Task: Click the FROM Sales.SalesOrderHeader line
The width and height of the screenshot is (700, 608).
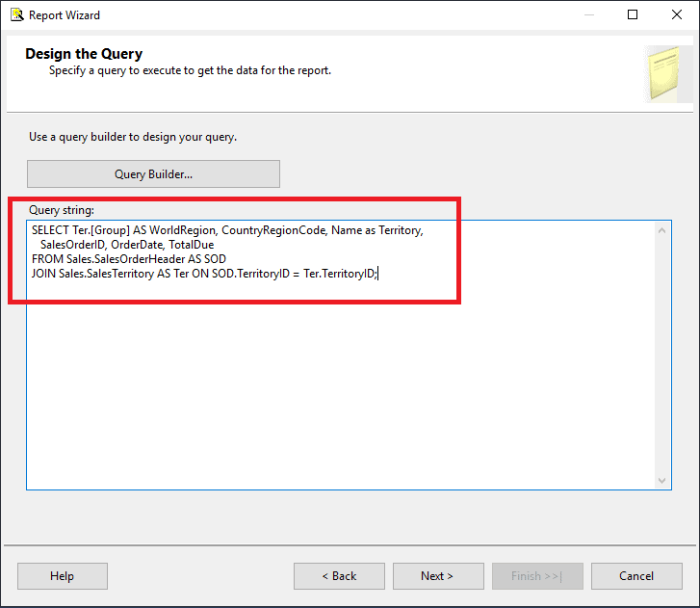Action: point(129,259)
